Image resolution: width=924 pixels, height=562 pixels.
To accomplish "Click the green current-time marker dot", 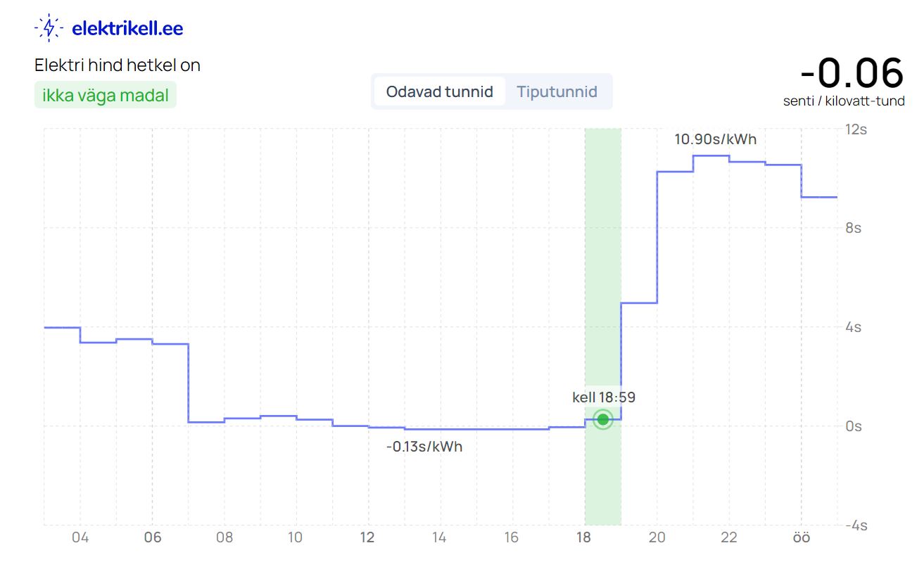I will 602,419.
